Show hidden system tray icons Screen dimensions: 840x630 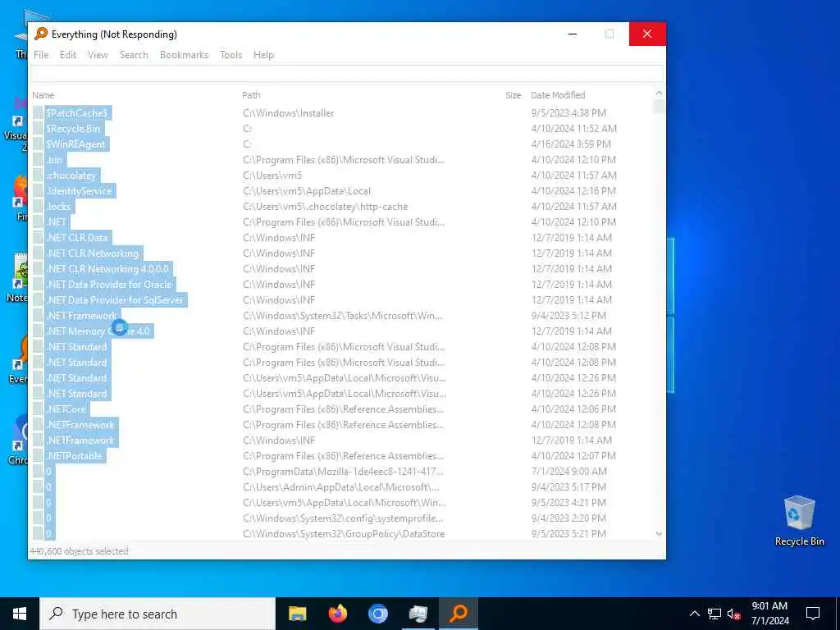coord(694,614)
